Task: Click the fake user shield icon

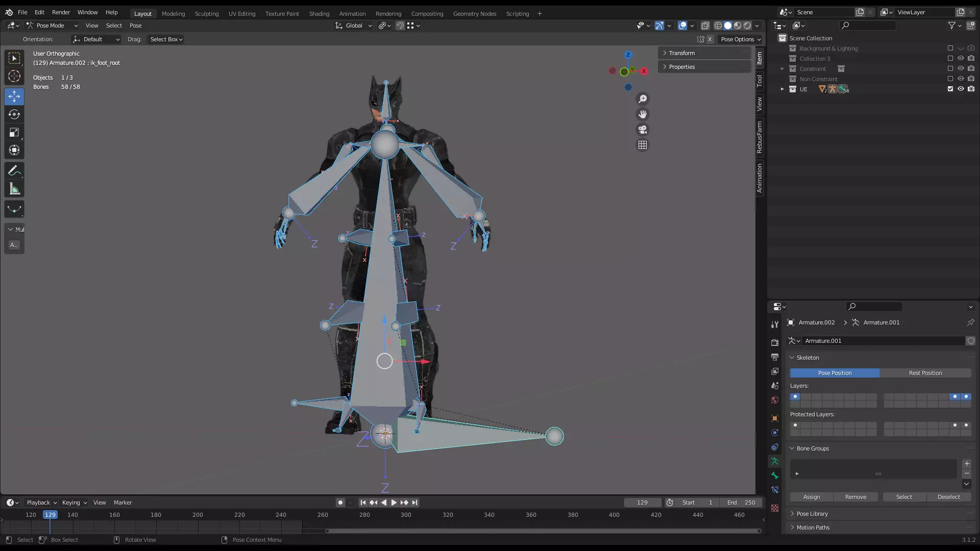Action: coord(971,341)
